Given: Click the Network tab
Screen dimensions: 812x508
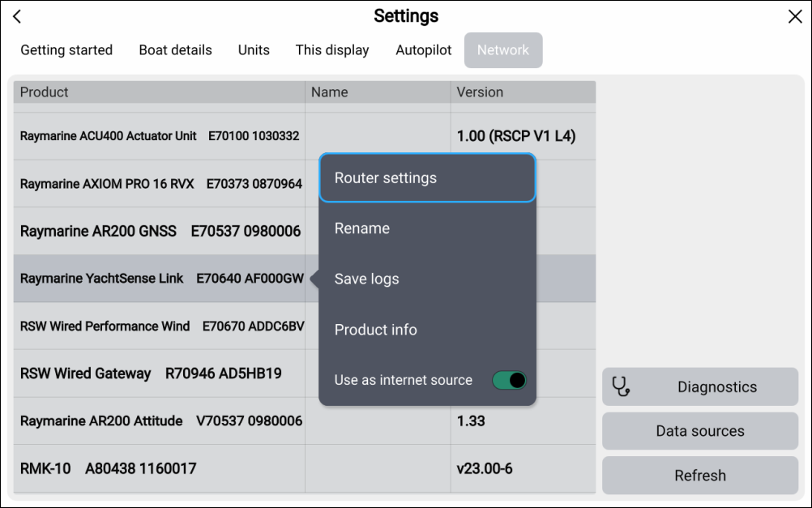Looking at the screenshot, I should coord(503,50).
